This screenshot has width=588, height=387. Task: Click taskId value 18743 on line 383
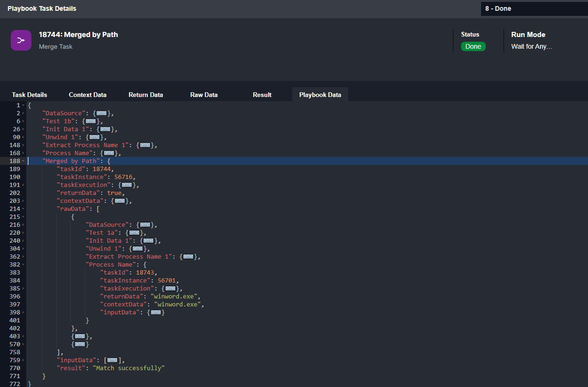[x=145, y=273]
